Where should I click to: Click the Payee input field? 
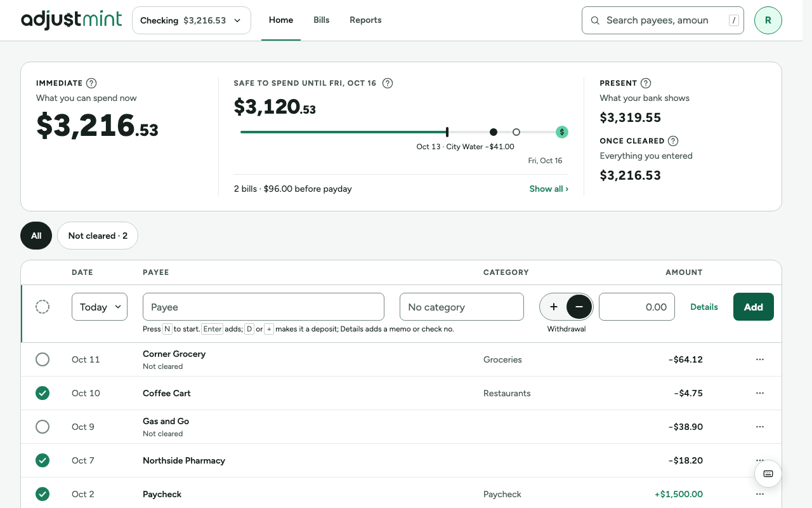coord(263,307)
